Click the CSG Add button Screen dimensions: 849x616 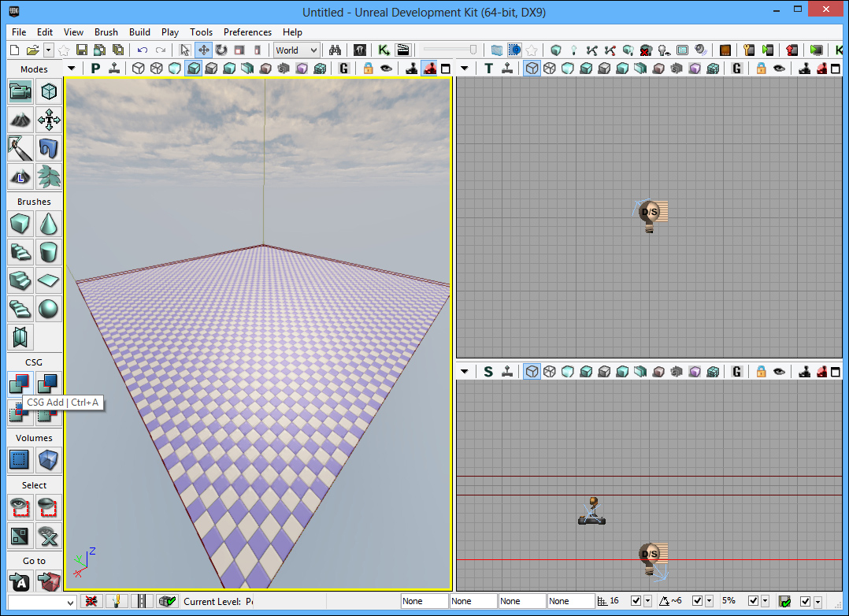20,384
